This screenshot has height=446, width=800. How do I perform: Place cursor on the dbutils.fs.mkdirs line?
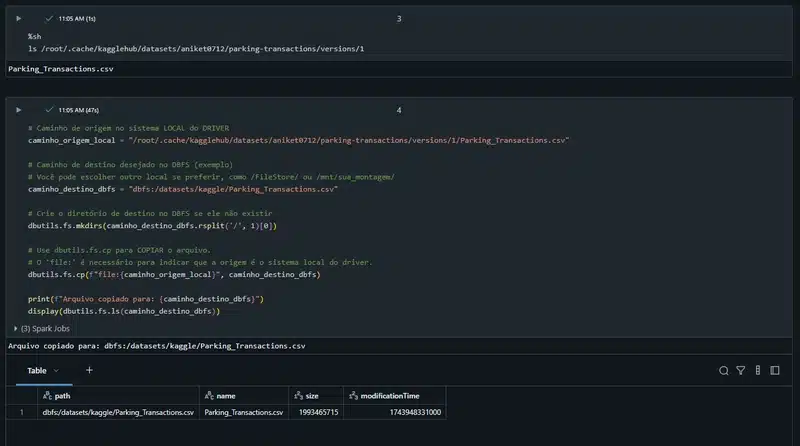[152, 226]
